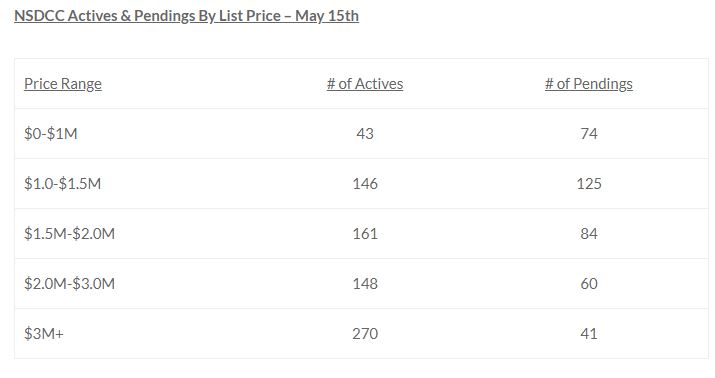This screenshot has width=715, height=378.
Task: Select the Price Range column header
Action: [63, 84]
